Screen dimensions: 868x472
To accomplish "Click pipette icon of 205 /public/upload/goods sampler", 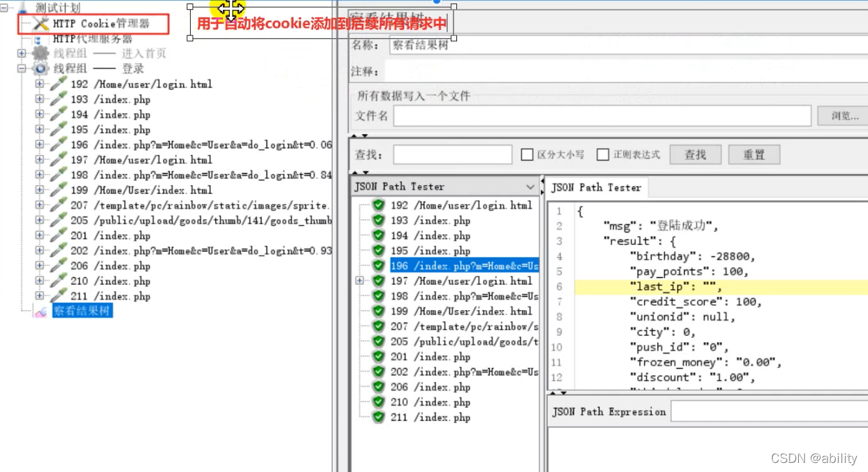I will [x=59, y=220].
